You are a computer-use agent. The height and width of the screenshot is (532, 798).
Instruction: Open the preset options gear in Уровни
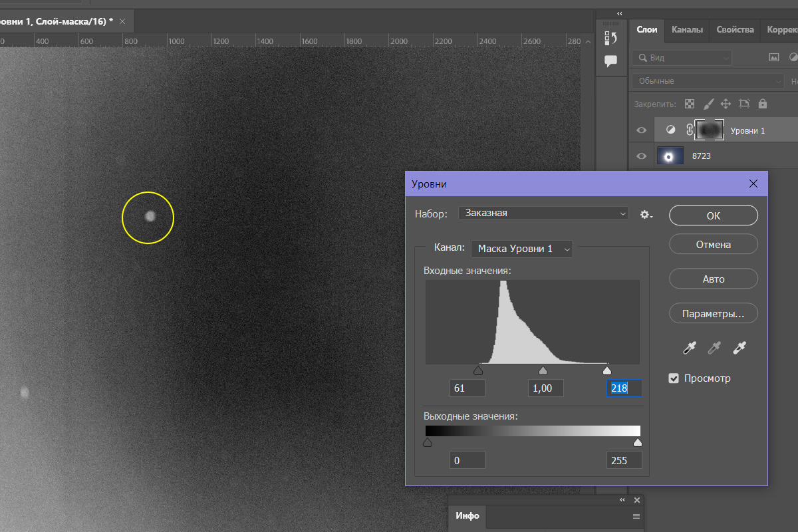(646, 214)
